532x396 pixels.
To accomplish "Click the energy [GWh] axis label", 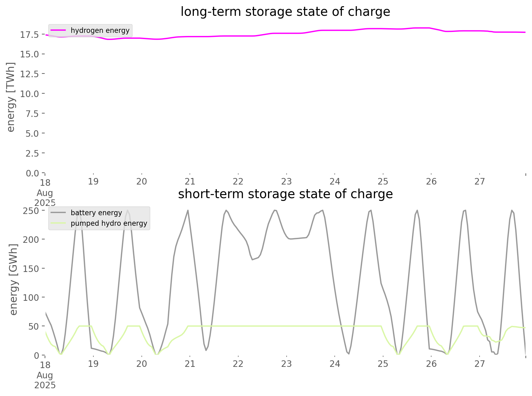I will [x=13, y=279].
